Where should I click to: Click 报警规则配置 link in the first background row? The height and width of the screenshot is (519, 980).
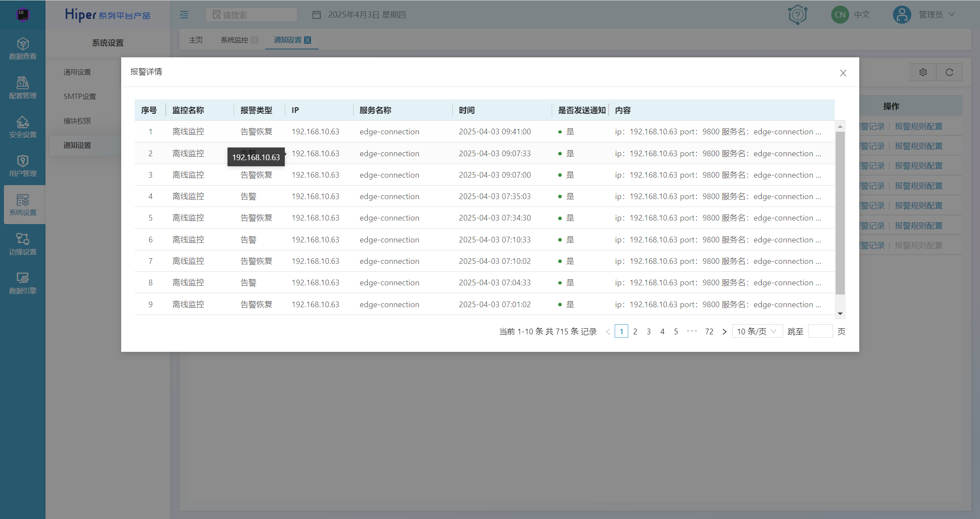[919, 126]
